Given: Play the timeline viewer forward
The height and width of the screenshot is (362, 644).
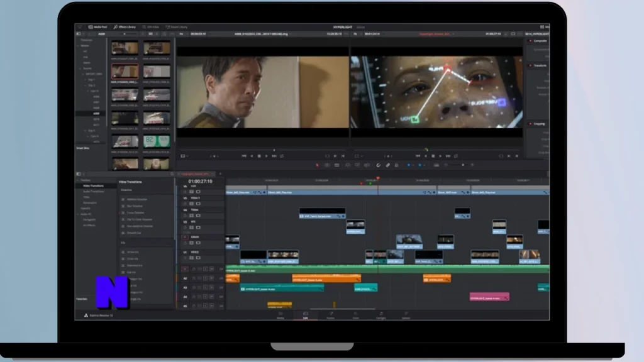Looking at the screenshot, I should [440, 156].
